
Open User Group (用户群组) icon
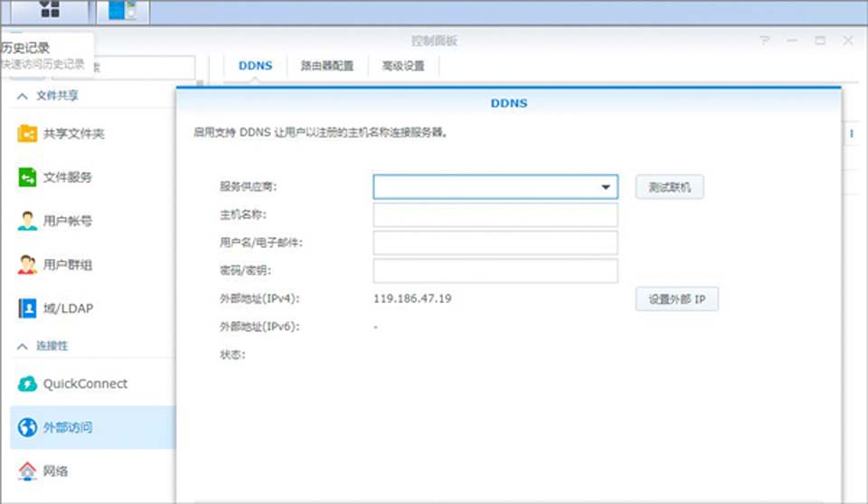tap(27, 264)
